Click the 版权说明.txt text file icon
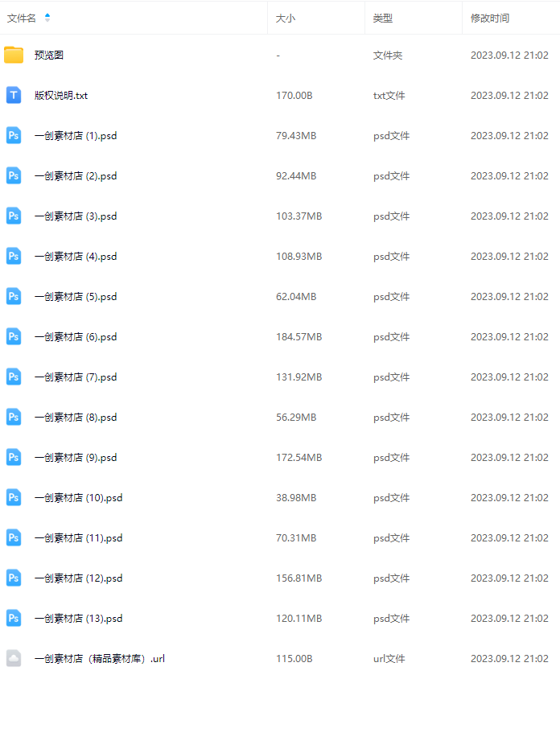The width and height of the screenshot is (560, 745). [14, 96]
